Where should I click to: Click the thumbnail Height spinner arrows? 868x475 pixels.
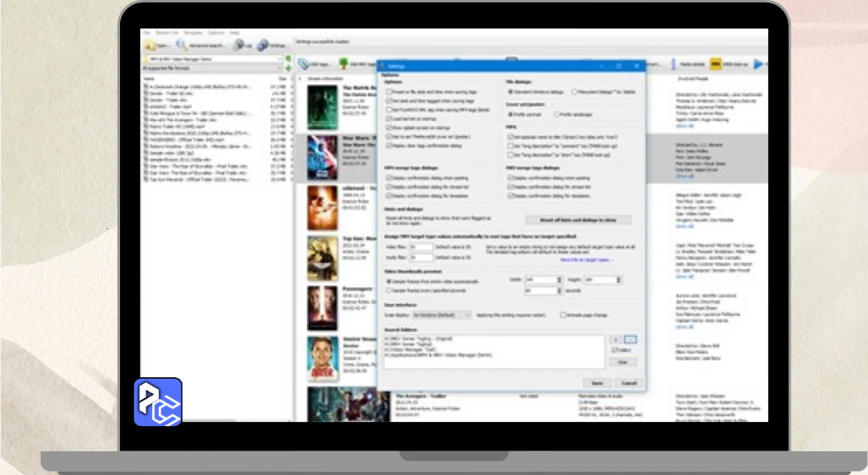[619, 280]
